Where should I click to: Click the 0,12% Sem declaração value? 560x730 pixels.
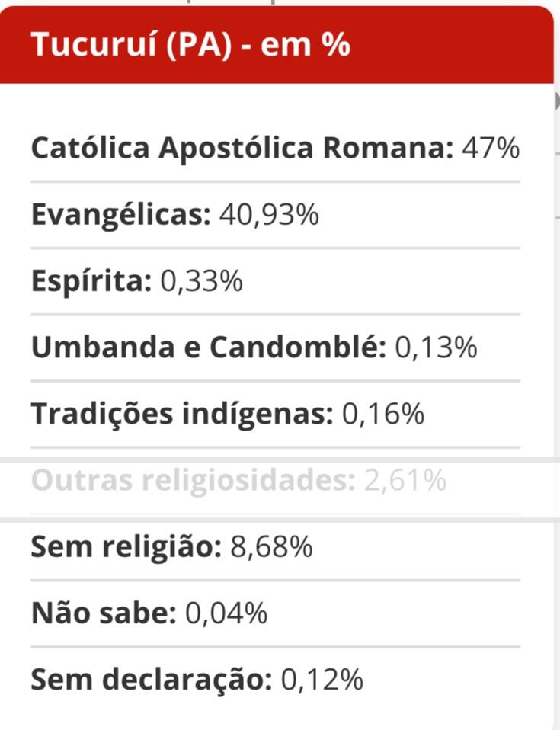tap(322, 679)
